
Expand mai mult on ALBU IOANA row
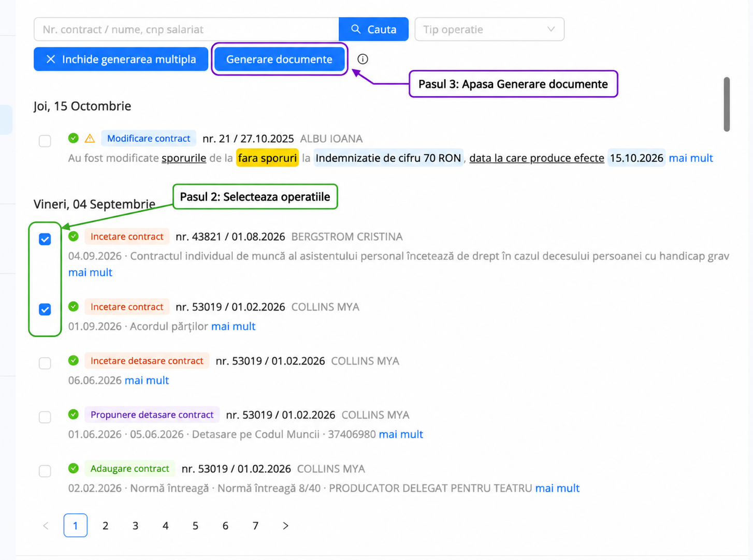point(691,158)
